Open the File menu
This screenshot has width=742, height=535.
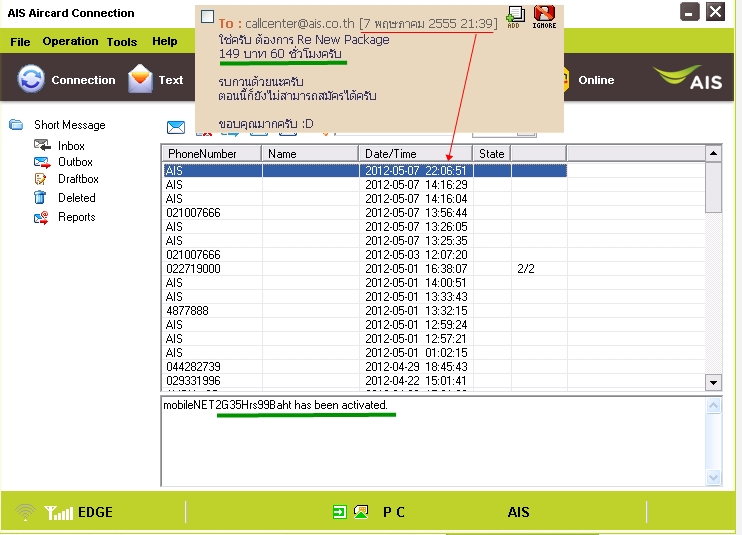coord(20,42)
